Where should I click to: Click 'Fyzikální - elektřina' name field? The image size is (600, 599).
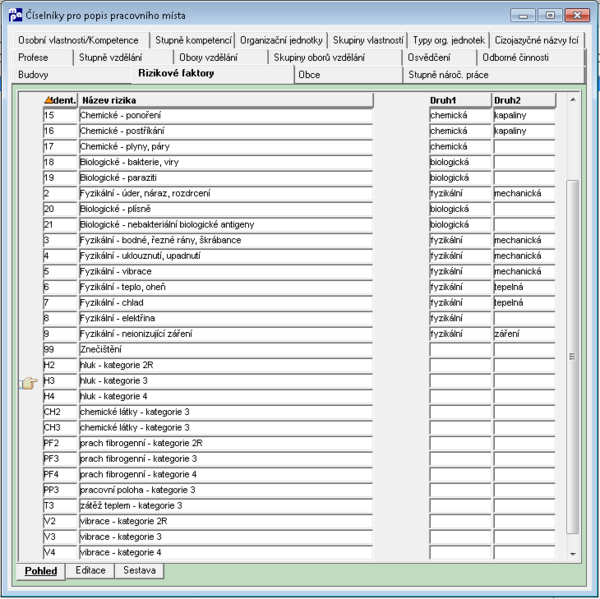click(226, 318)
